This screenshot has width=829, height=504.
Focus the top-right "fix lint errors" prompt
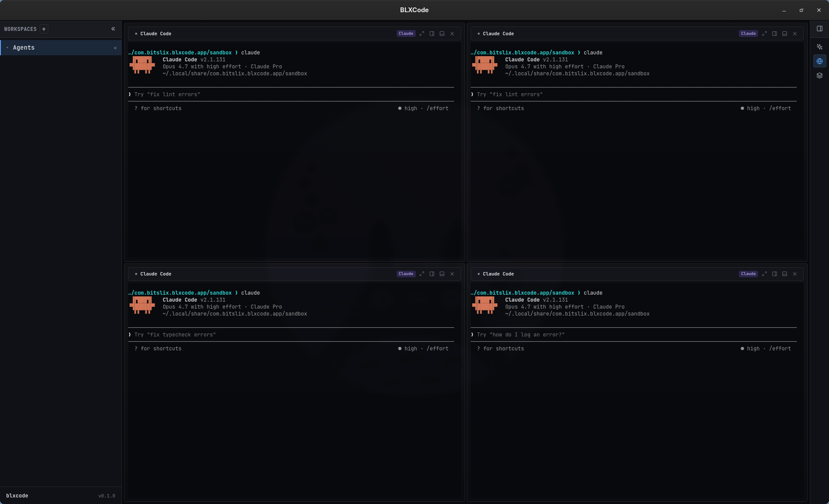coord(634,94)
